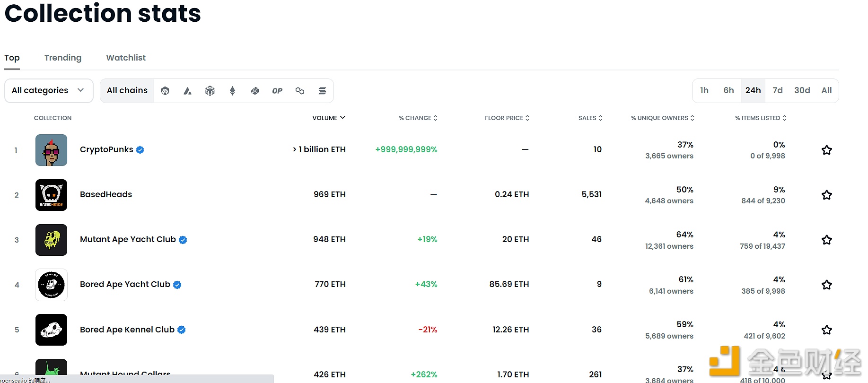Open All categories dropdown
The height and width of the screenshot is (383, 868).
click(49, 90)
